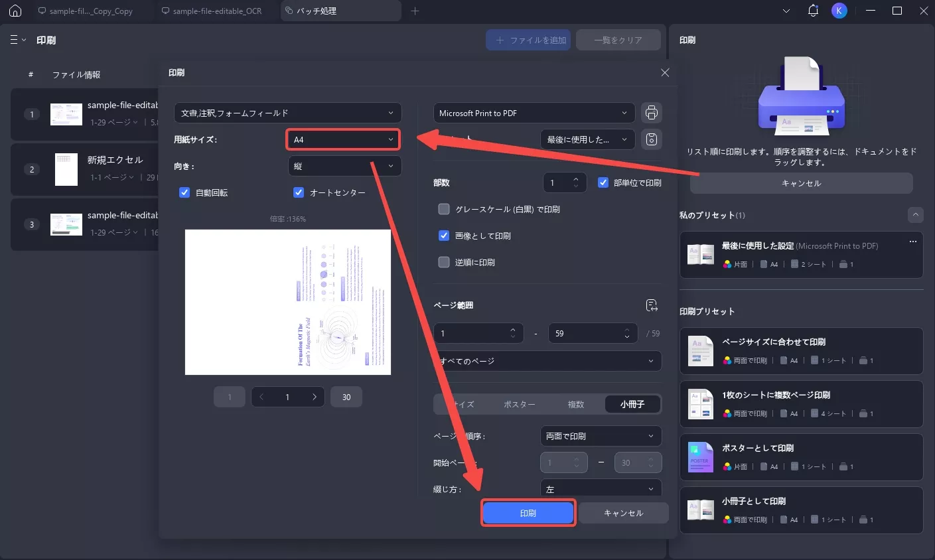Open the hamburger menu next to 印刷

coord(18,40)
